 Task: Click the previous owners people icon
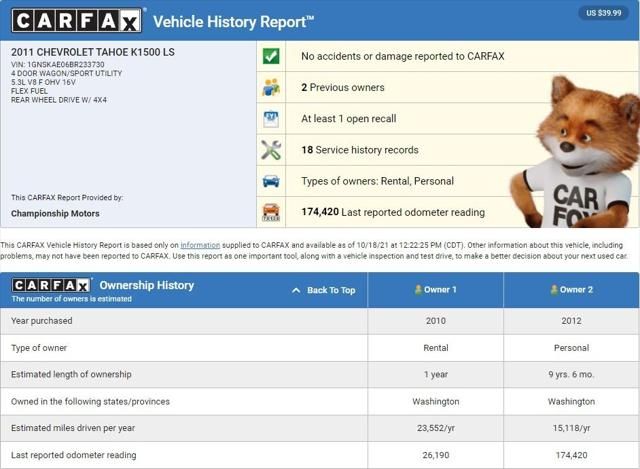click(x=271, y=87)
